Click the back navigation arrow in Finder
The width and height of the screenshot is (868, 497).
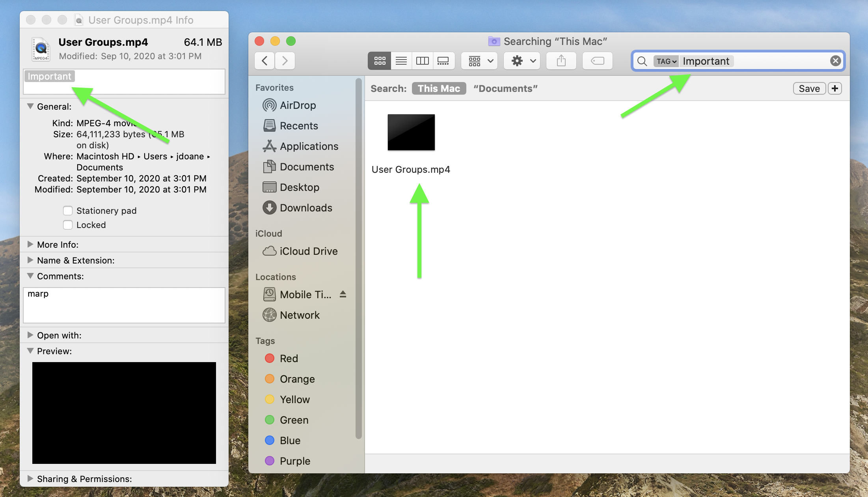pyautogui.click(x=264, y=60)
